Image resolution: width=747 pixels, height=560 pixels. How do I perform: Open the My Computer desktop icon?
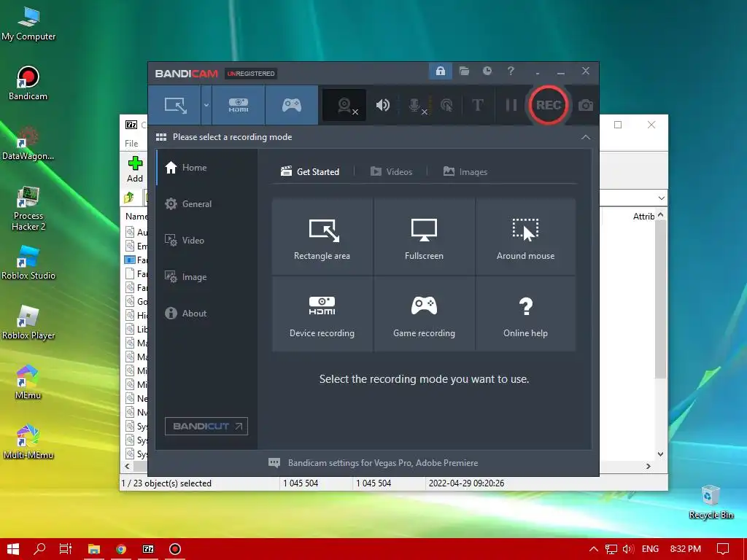click(x=28, y=24)
